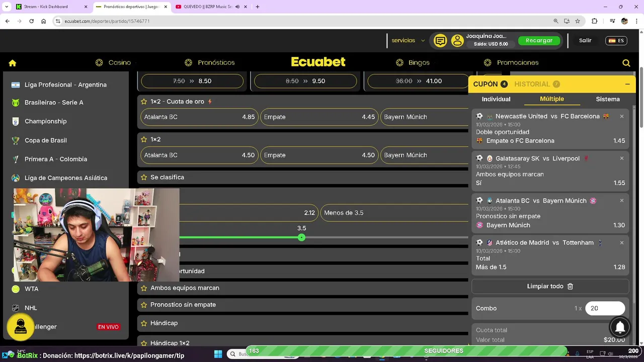The width and height of the screenshot is (644, 362).
Task: Go to the Pronósticos section
Action: click(210, 63)
